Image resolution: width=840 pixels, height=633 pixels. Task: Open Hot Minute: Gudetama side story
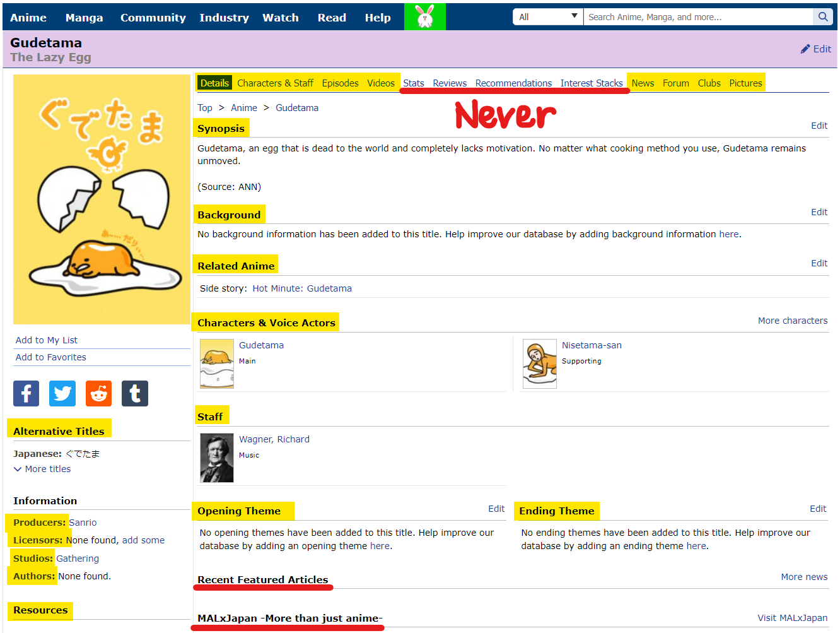click(x=302, y=288)
